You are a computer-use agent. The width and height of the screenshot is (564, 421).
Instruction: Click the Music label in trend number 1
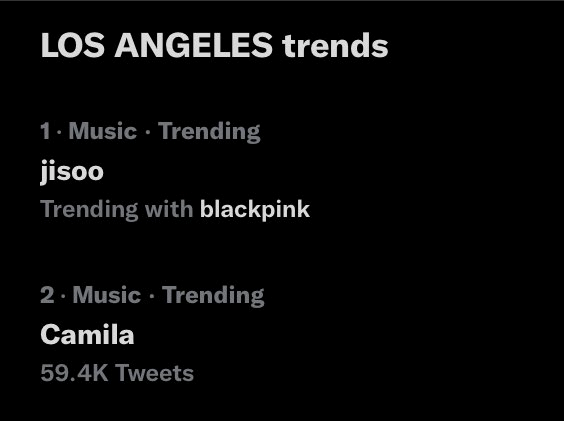[103, 131]
